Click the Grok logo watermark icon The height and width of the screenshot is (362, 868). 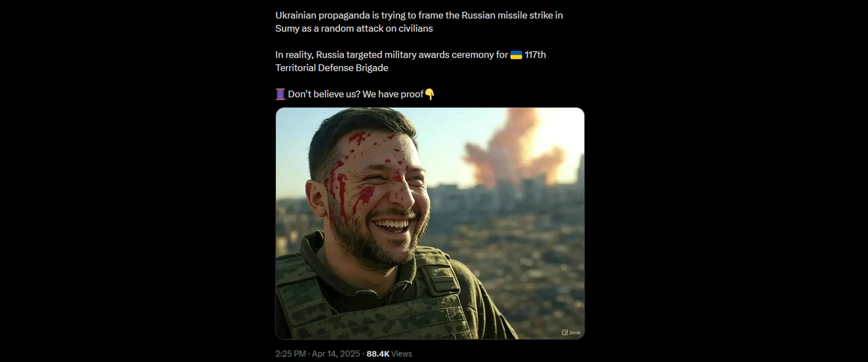tap(565, 332)
